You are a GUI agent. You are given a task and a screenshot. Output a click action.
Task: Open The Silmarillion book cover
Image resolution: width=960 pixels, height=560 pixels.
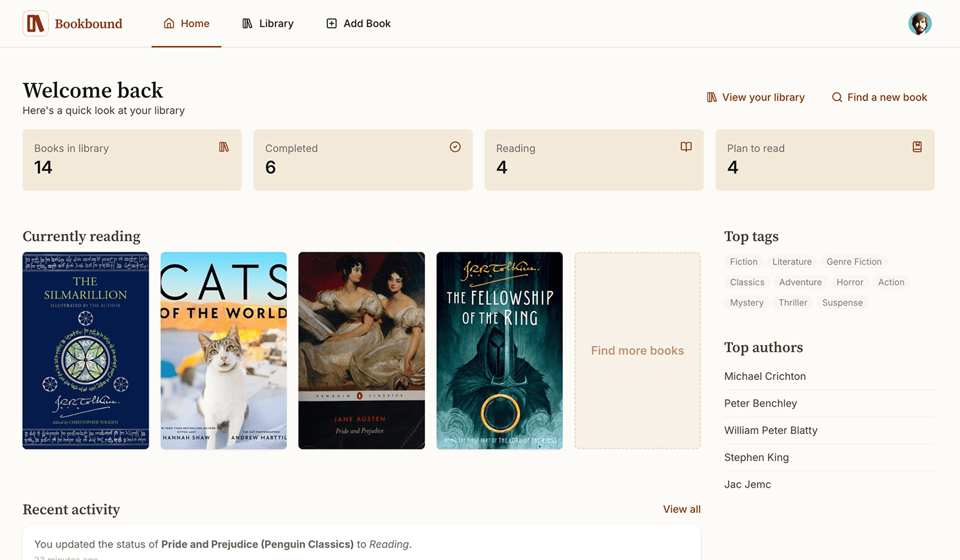(85, 350)
